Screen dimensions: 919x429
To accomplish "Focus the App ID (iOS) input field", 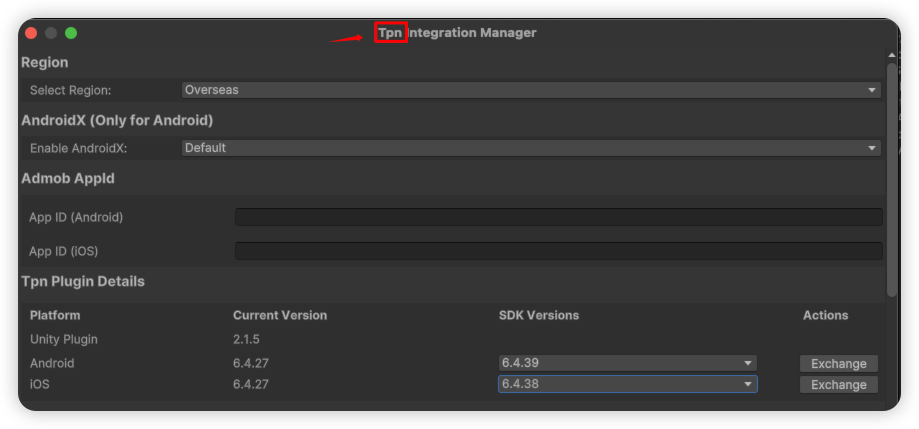I will point(558,251).
